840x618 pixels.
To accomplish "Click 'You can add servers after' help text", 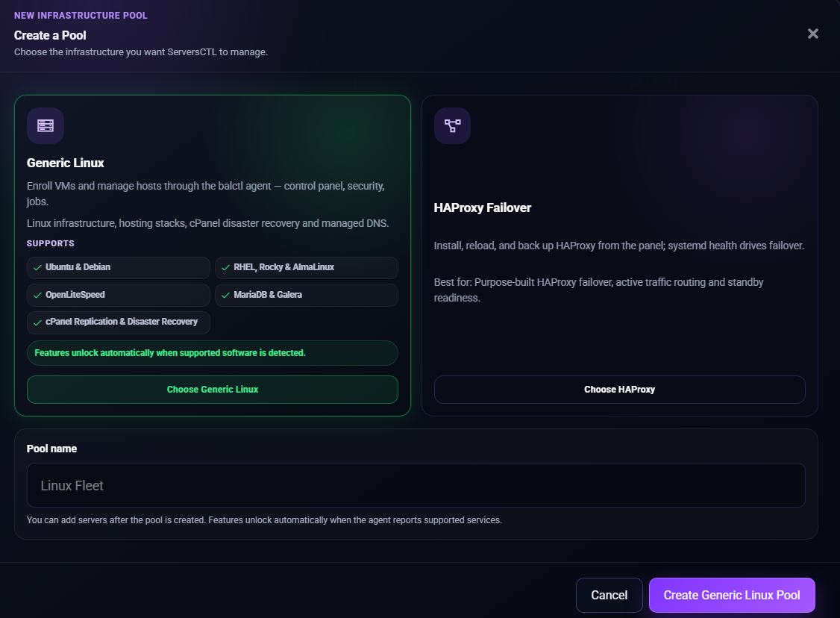I will pyautogui.click(x=264, y=520).
